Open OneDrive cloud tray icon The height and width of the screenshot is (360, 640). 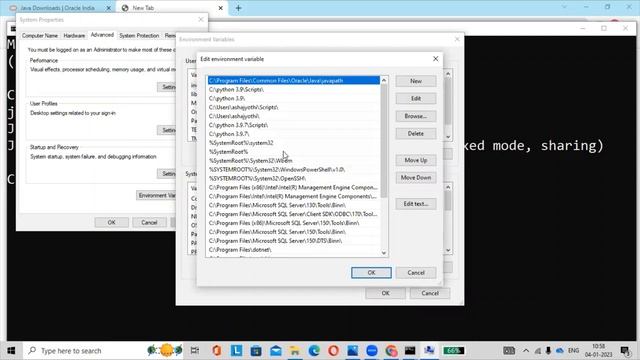[560, 351]
